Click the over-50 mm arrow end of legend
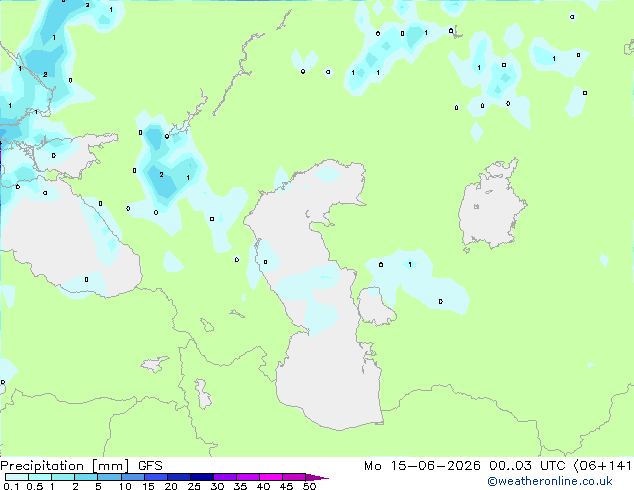The width and height of the screenshot is (634, 490). pyautogui.click(x=316, y=477)
